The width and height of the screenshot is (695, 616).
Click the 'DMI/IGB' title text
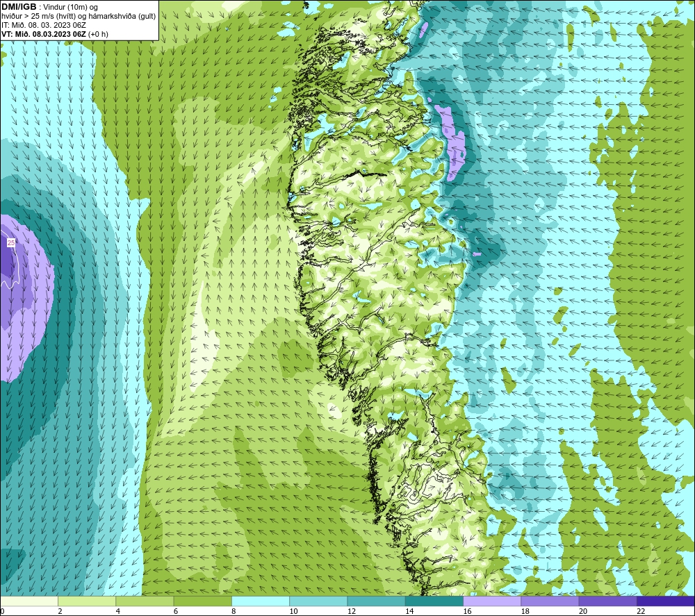pos(19,7)
